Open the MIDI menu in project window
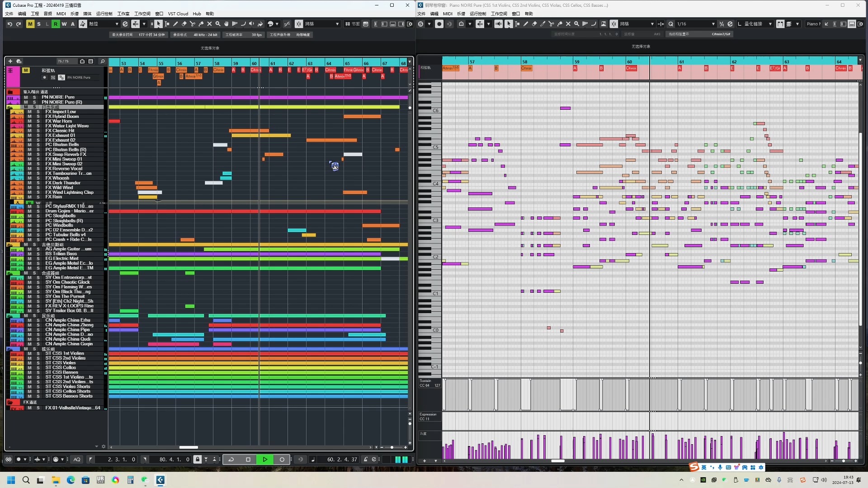Image resolution: width=868 pixels, height=488 pixels. pyautogui.click(x=61, y=14)
